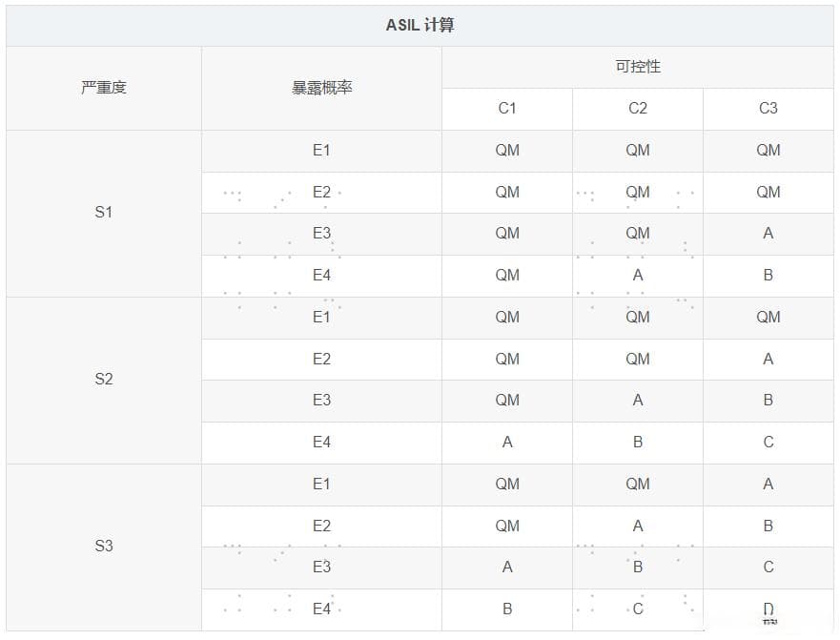Click the D rating in the S3 E4 row
840x640 pixels.
(768, 609)
